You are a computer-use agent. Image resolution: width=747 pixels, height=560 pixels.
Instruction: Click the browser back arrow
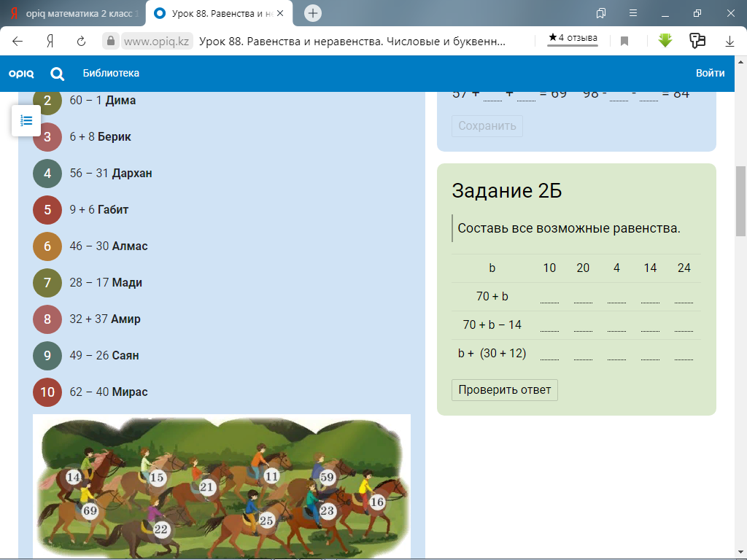(x=18, y=42)
